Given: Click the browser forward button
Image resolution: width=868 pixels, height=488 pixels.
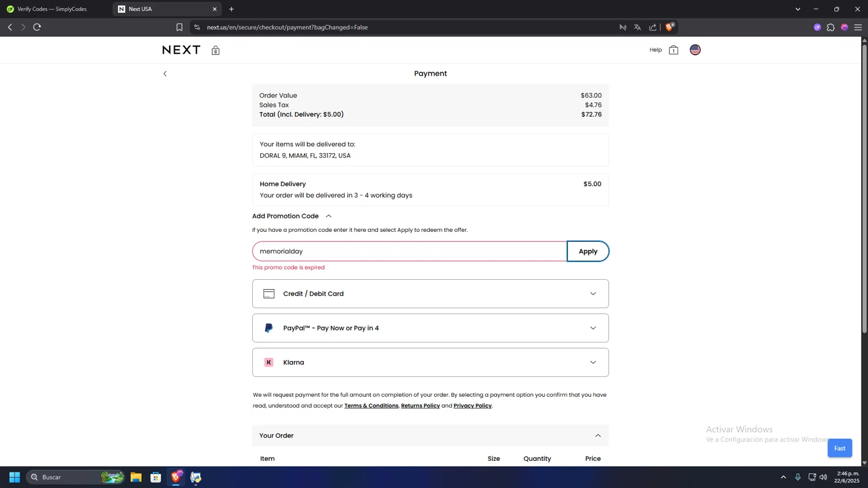Looking at the screenshot, I should click(x=23, y=27).
